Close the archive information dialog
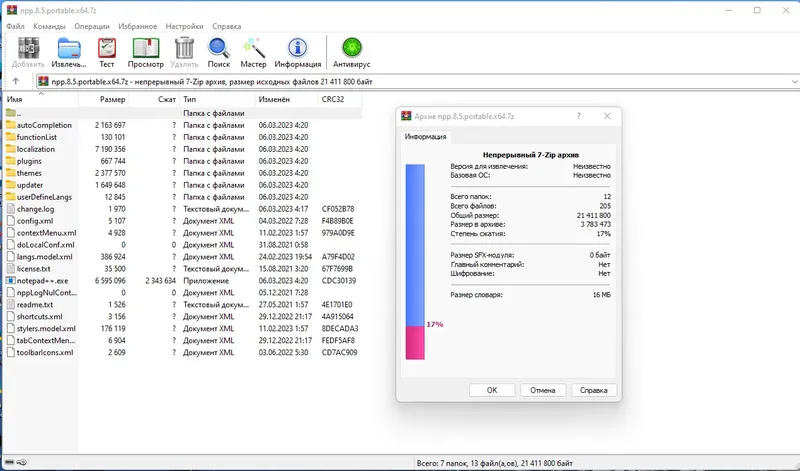 pyautogui.click(x=607, y=116)
